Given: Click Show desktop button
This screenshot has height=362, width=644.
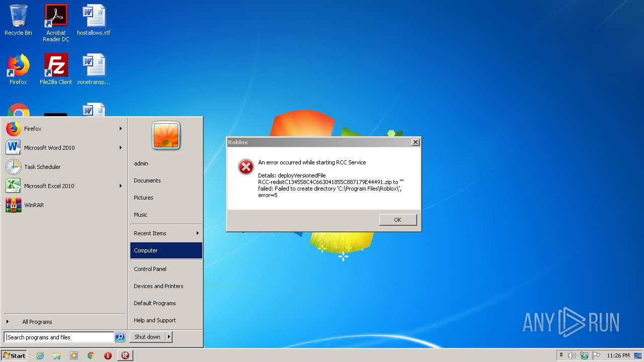Looking at the screenshot, I should (x=638, y=355).
